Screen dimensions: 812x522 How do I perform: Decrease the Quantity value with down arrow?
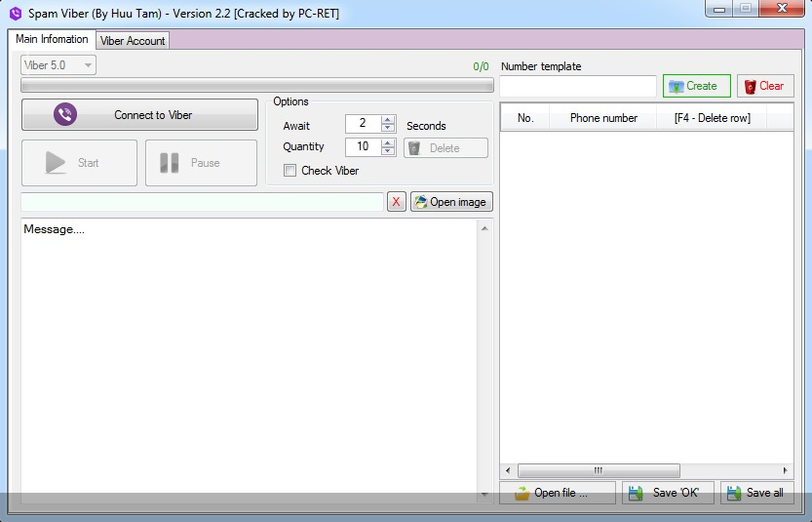point(388,151)
